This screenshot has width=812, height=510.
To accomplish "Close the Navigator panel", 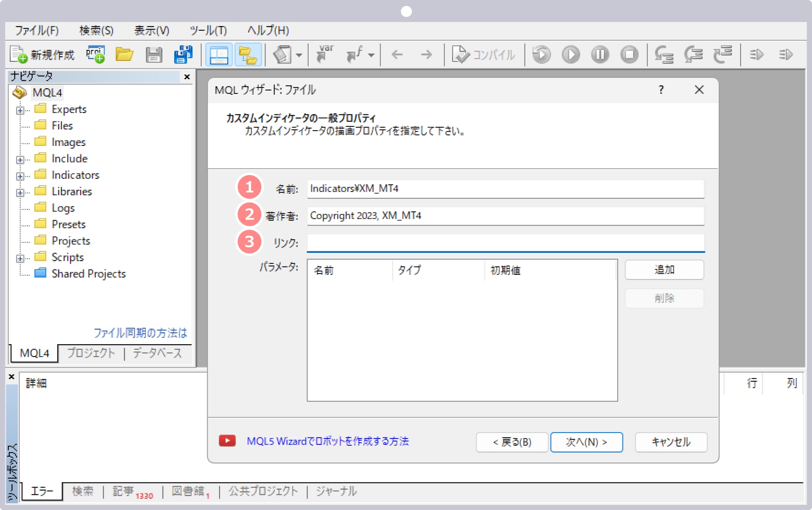I will point(187,77).
